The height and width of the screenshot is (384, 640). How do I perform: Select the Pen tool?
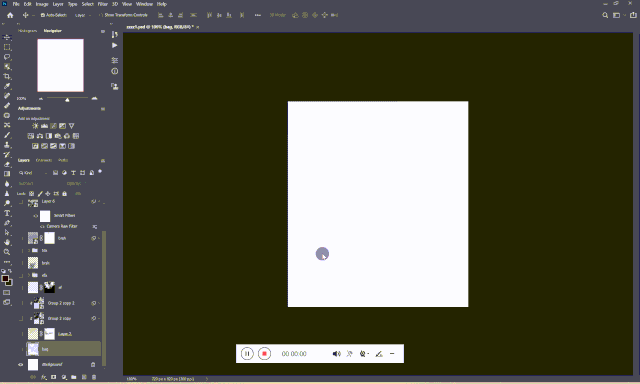[x=7, y=223]
